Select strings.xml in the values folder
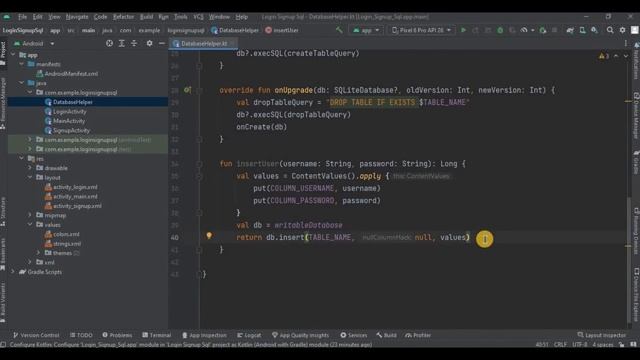Image resolution: width=640 pixels, height=360 pixels. tap(67, 244)
